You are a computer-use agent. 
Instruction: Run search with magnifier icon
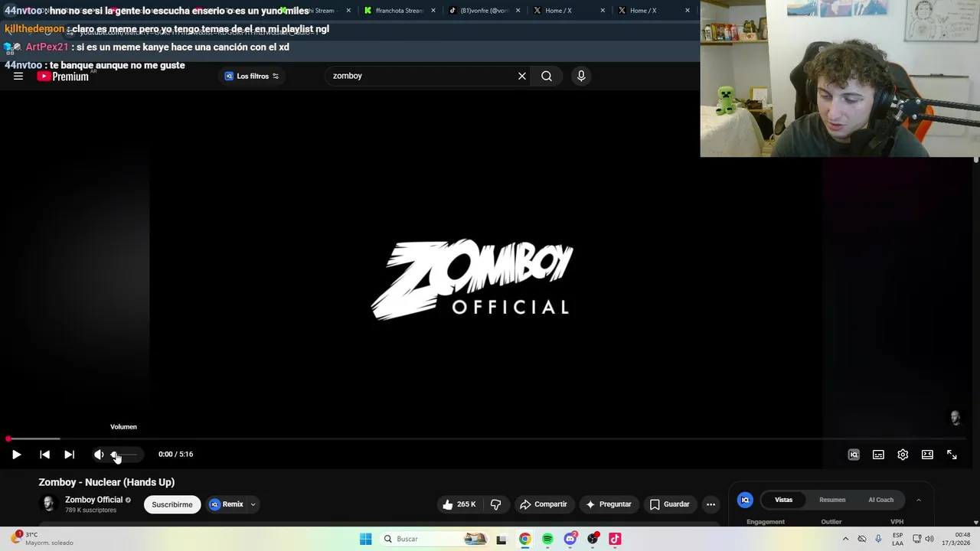click(x=547, y=76)
